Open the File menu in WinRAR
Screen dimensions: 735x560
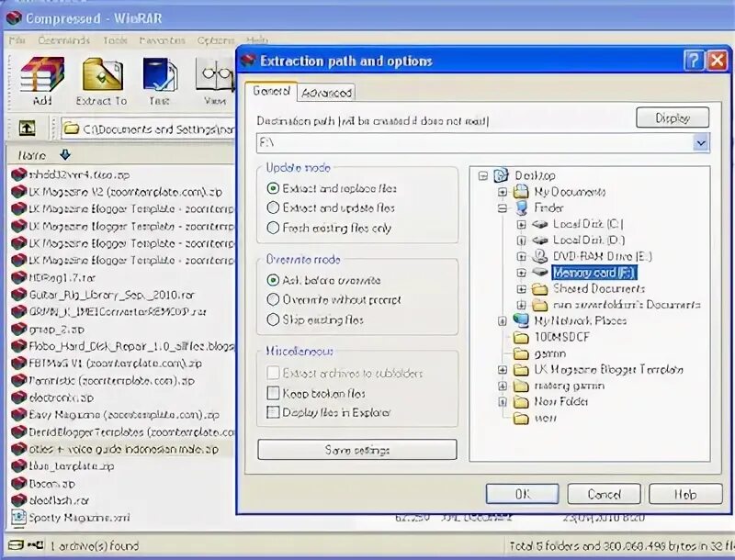click(x=17, y=40)
